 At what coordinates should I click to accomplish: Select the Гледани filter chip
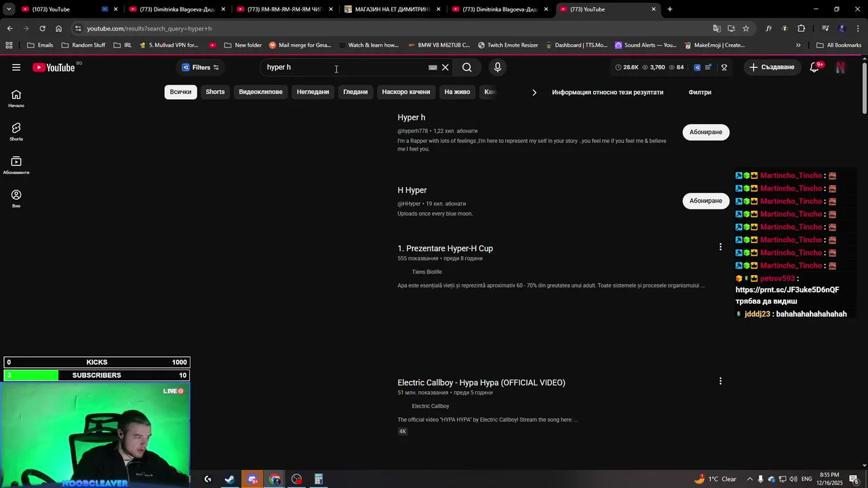[x=355, y=92]
